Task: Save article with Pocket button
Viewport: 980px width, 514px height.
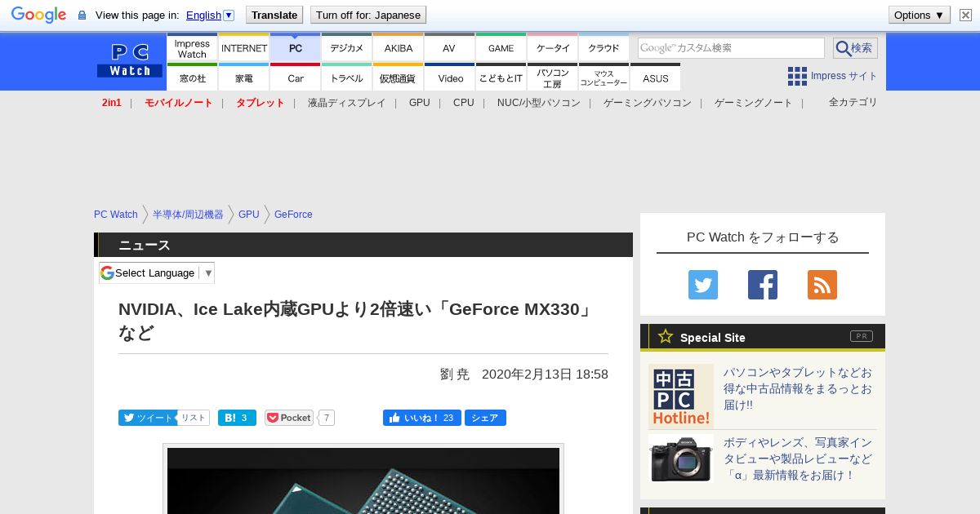Action: (x=289, y=418)
